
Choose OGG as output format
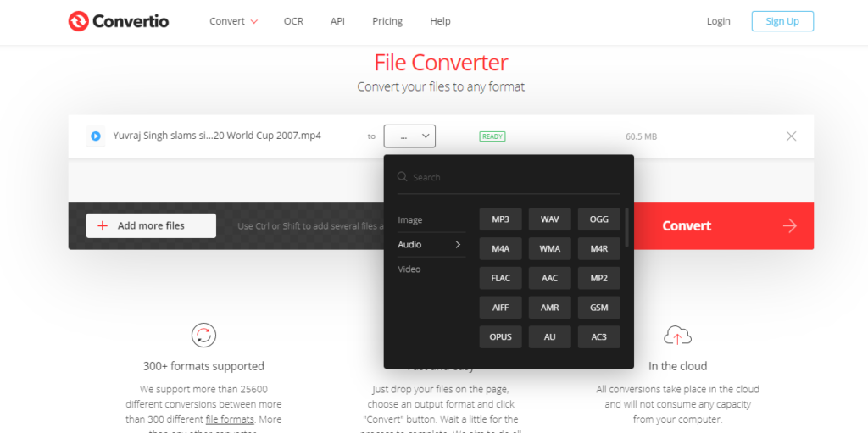[599, 219]
